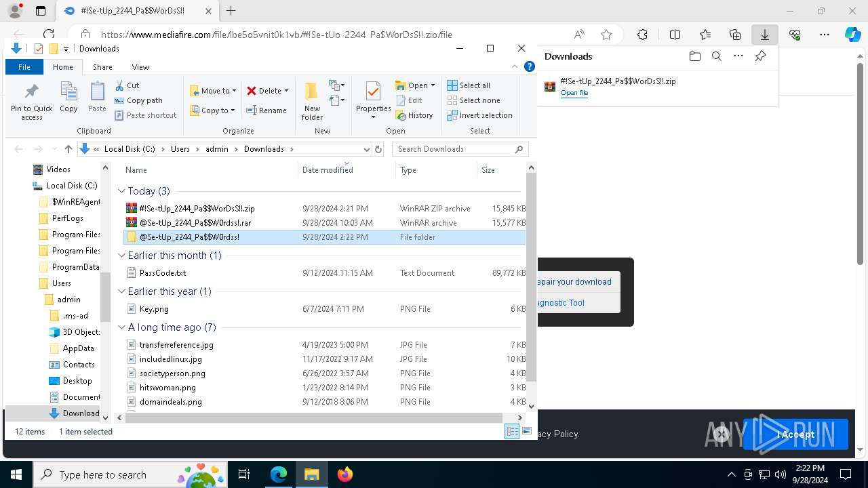Screen dimensions: 868x488
Task: Open Edge downloads folder icon
Action: pyautogui.click(x=694, y=56)
